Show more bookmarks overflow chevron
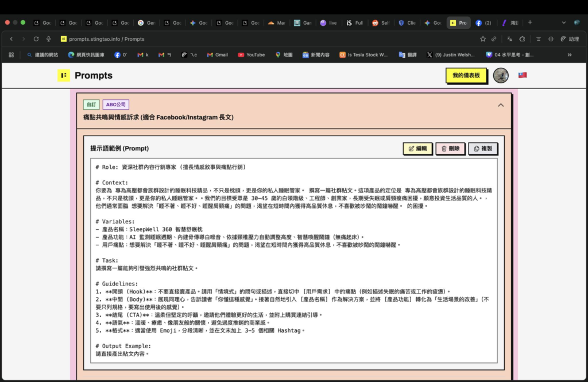This screenshot has height=382, width=588. (570, 55)
